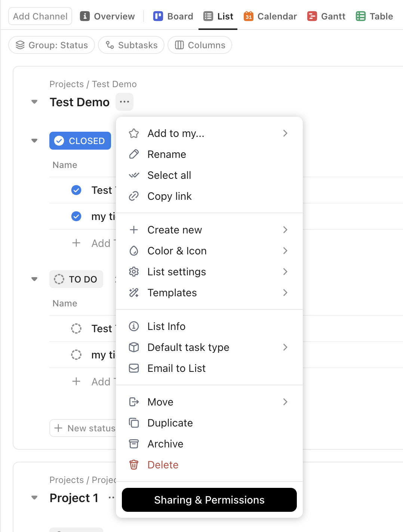Click the Add Channel button

40,16
